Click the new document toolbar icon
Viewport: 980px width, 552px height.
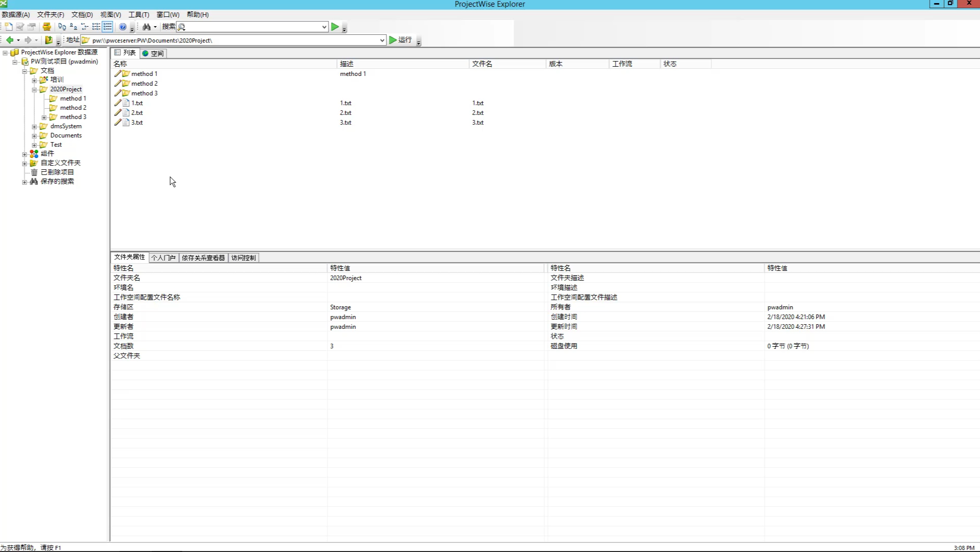[9, 27]
